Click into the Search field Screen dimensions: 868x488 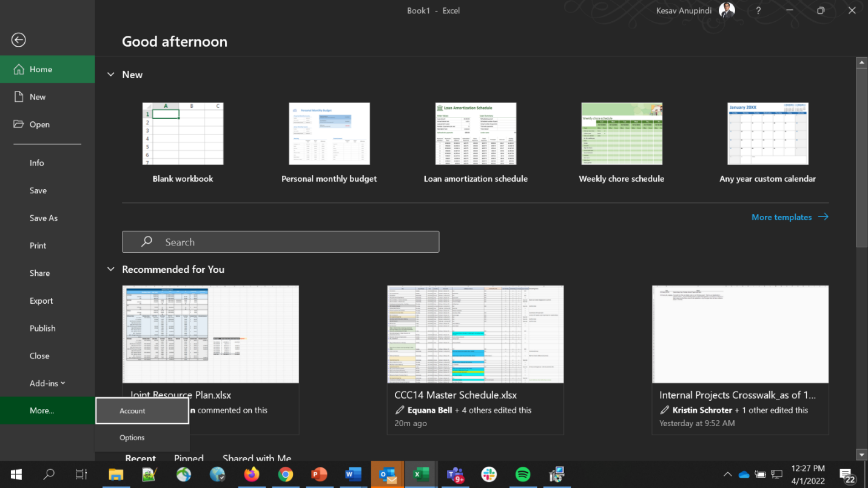pyautogui.click(x=280, y=242)
